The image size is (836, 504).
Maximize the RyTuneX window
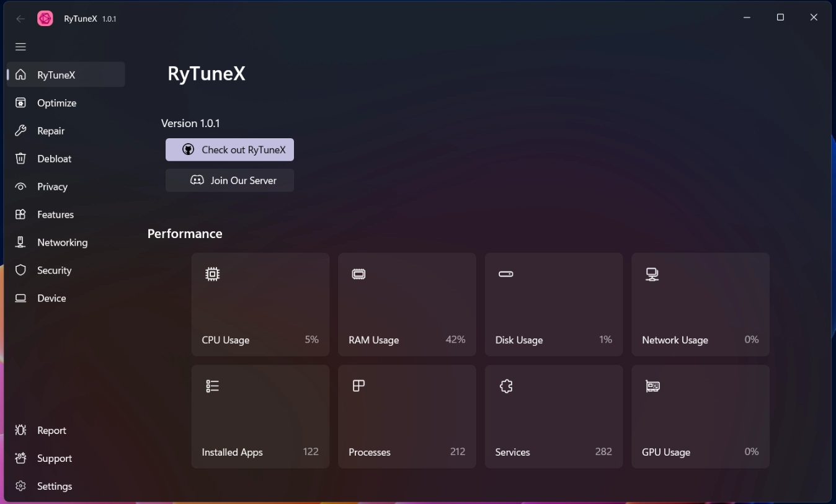coord(780,17)
